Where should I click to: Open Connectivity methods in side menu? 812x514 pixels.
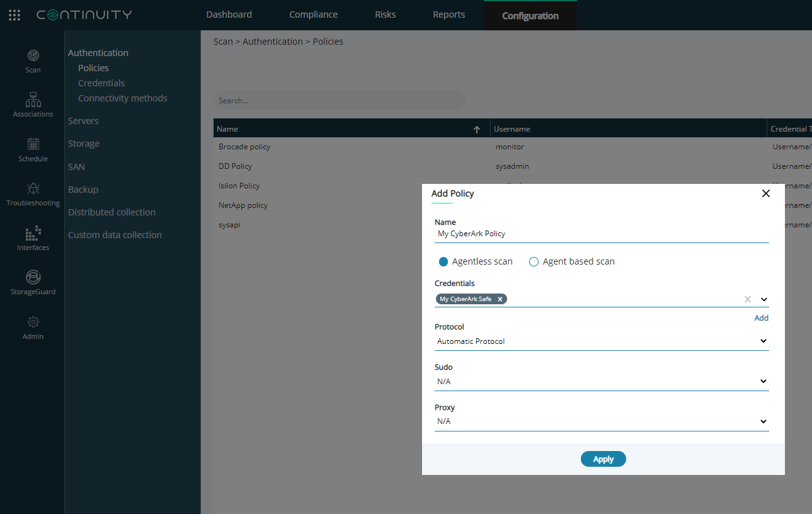click(123, 98)
